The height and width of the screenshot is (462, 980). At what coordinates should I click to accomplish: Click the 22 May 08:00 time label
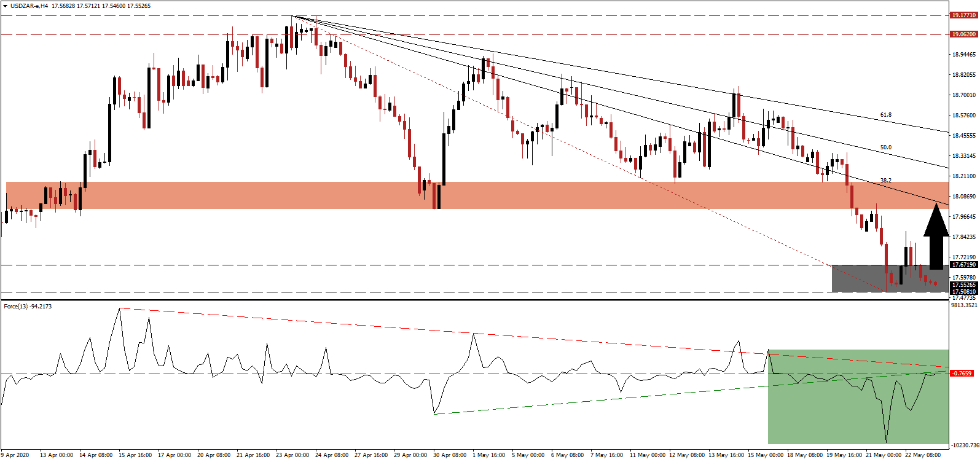click(x=922, y=455)
